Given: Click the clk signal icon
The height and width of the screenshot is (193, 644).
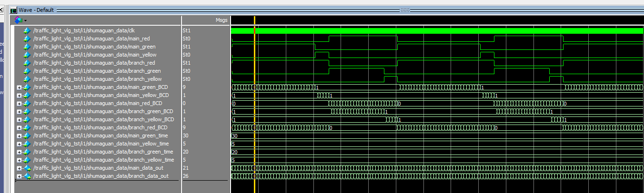Looking at the screenshot, I should coord(27,30).
